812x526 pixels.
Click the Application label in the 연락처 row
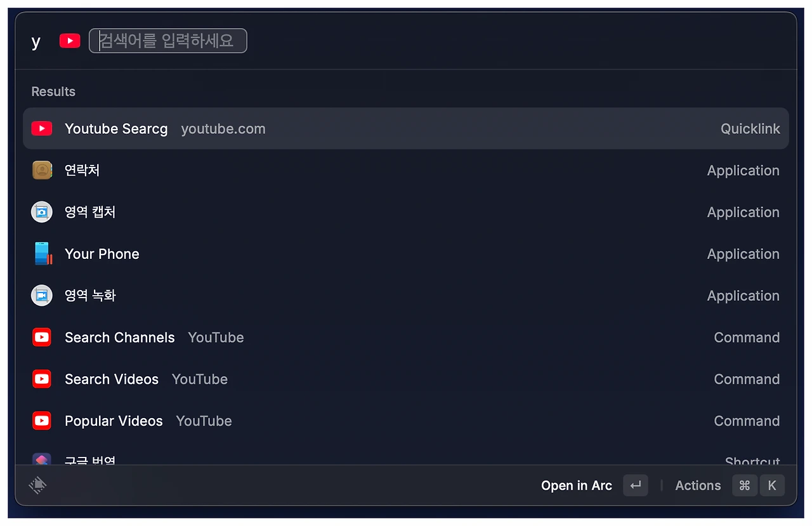[x=743, y=171]
